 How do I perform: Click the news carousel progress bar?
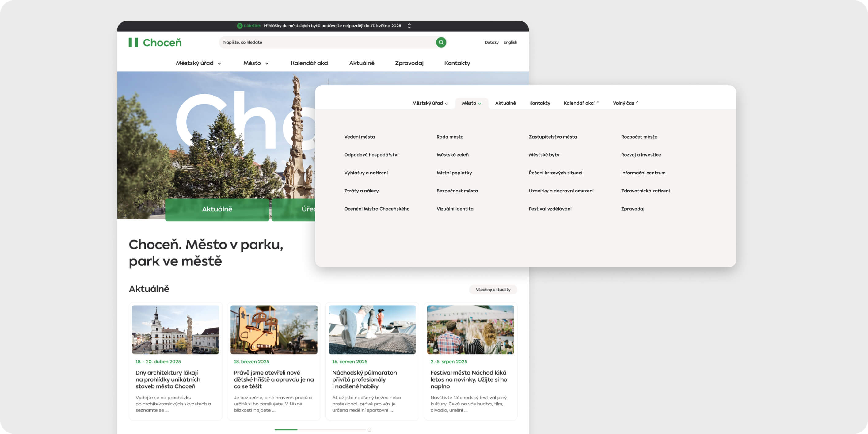click(x=320, y=430)
